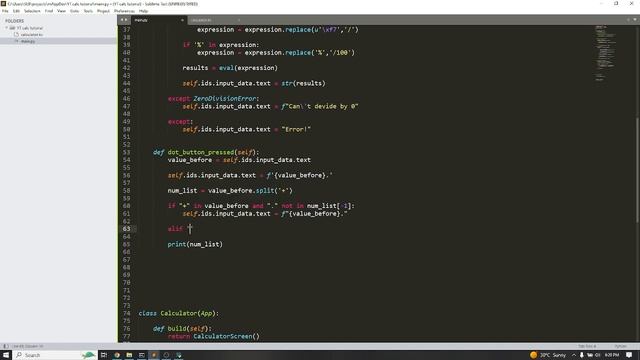The height and width of the screenshot is (360, 640).
Task: Click the editor vertical scrollbar
Action: [x=637, y=171]
